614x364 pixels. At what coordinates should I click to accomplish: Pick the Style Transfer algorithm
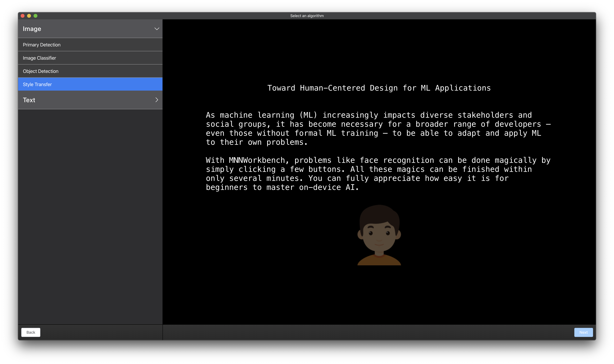coord(90,84)
